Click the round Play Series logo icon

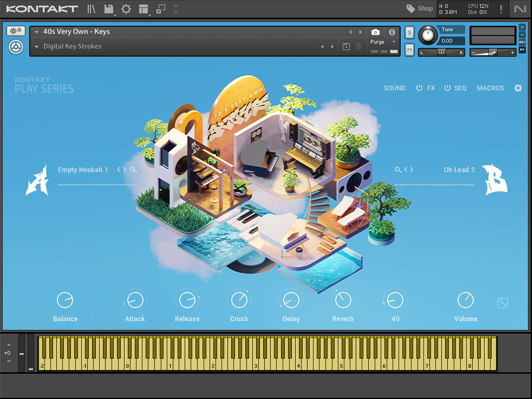[x=16, y=47]
